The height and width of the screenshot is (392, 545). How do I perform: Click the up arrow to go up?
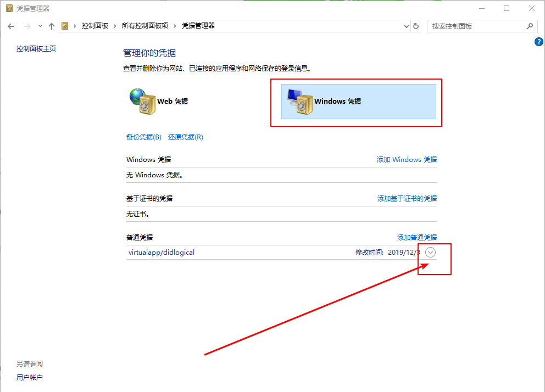coord(51,26)
